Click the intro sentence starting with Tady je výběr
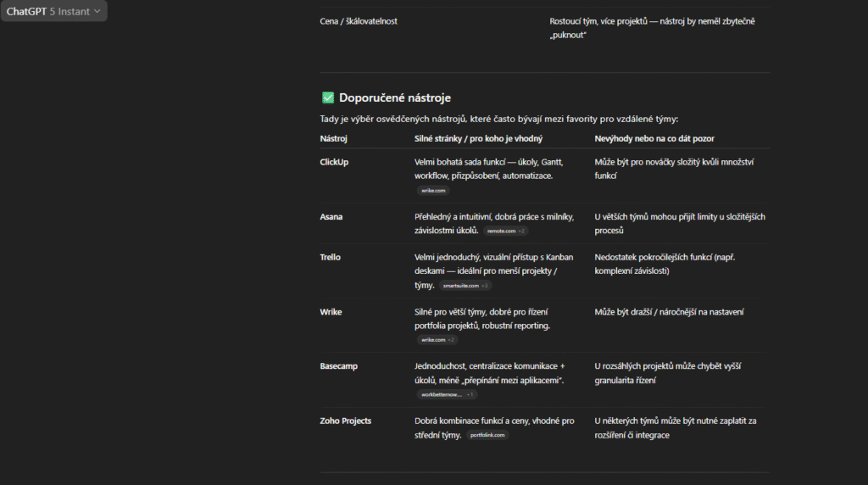The image size is (868, 485). pos(498,119)
